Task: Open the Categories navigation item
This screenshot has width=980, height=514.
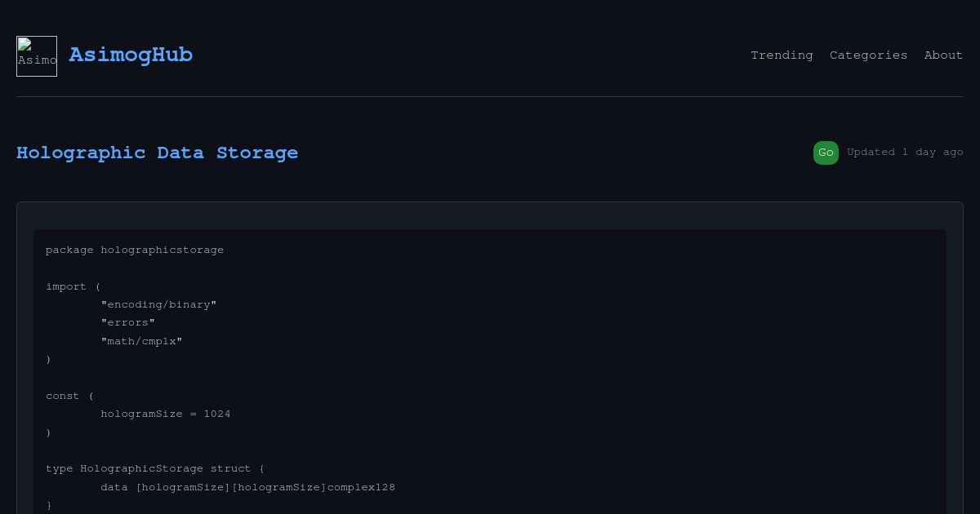Action: tap(868, 55)
